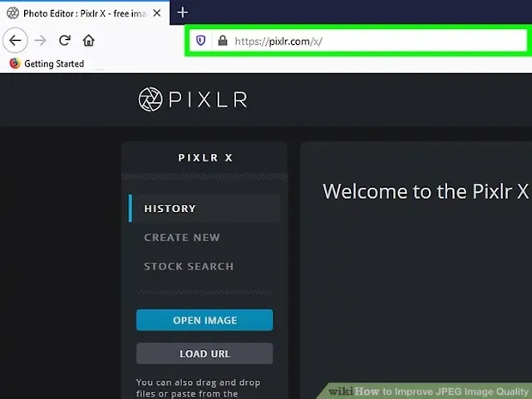Image resolution: width=532 pixels, height=399 pixels.
Task: Open a new browser tab
Action: (x=183, y=13)
